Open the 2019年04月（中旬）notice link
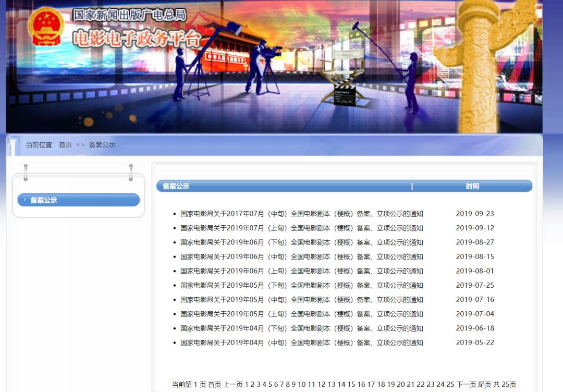The image size is (563, 392). [302, 343]
